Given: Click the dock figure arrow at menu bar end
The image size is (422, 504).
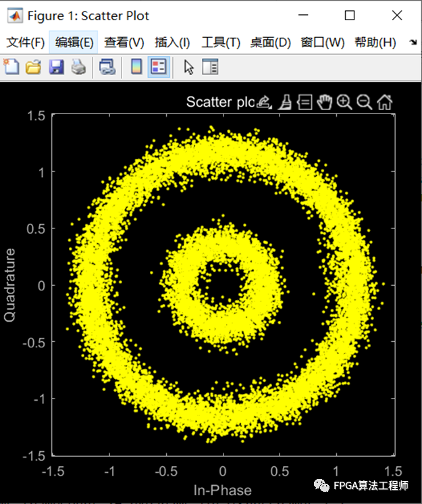Looking at the screenshot, I should [x=413, y=42].
